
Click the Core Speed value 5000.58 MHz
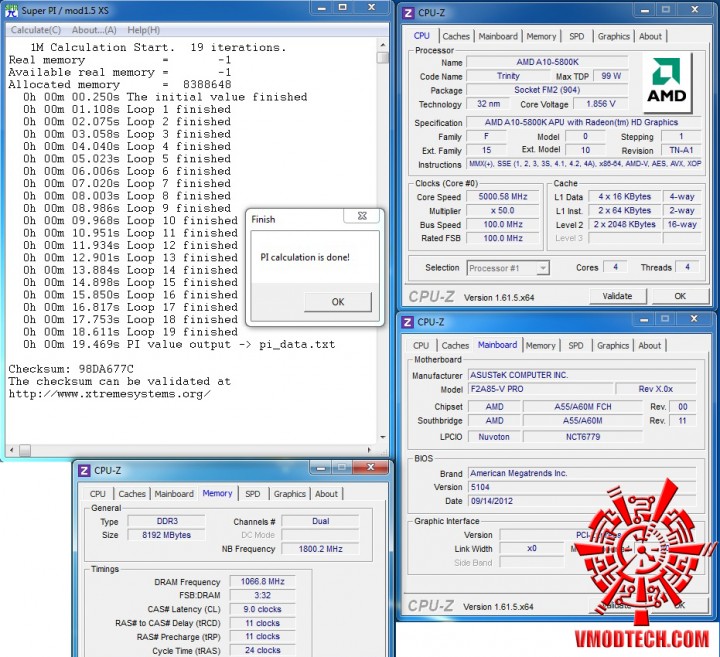[x=503, y=197]
